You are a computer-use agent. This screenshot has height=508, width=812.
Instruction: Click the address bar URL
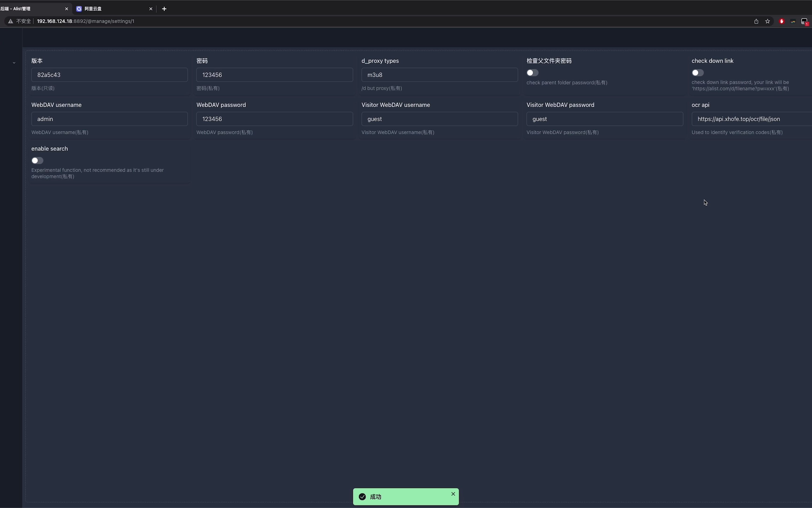(x=86, y=21)
